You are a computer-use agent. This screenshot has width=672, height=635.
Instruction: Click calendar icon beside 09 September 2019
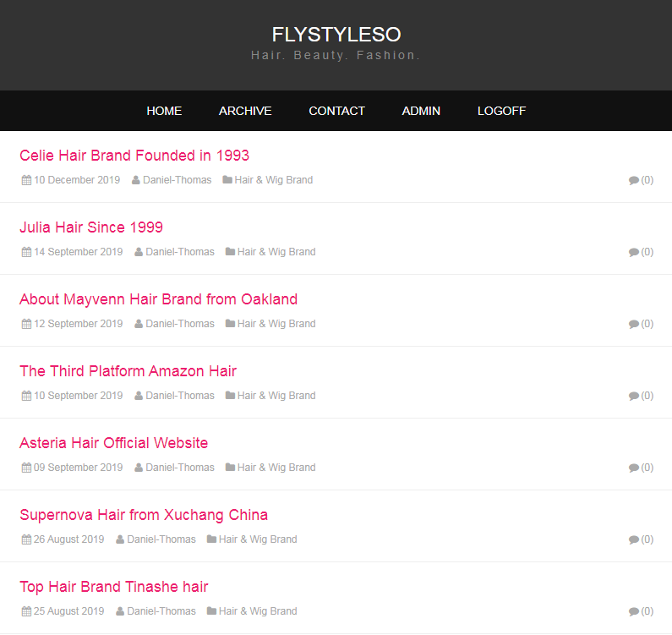pyautogui.click(x=26, y=468)
